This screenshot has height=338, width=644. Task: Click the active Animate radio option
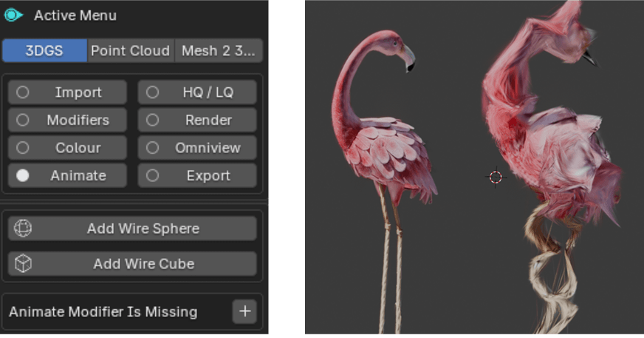[x=67, y=176]
